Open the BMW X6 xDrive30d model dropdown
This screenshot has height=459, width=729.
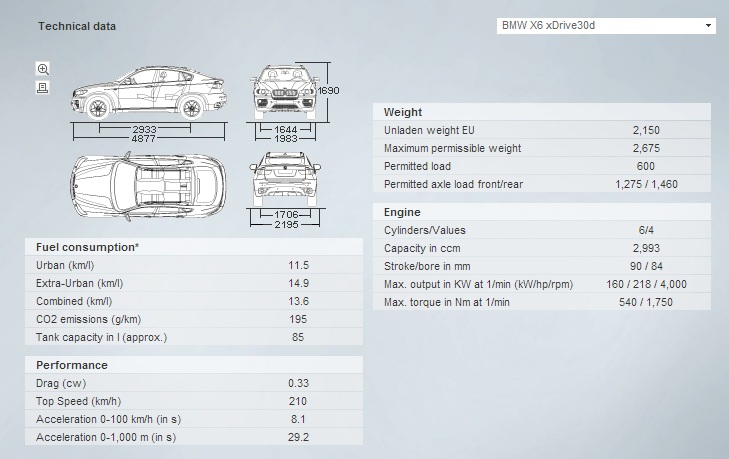point(606,26)
